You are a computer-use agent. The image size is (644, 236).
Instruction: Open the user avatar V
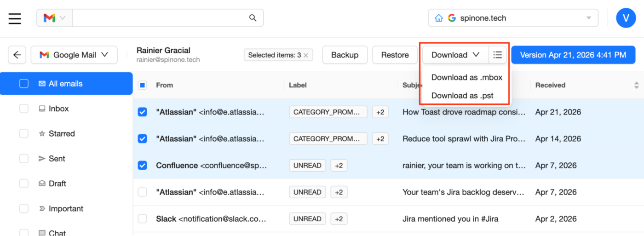(626, 18)
